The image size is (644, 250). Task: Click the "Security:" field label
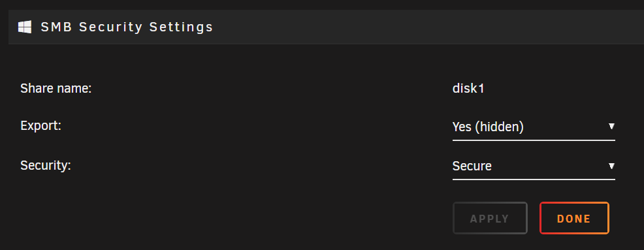[46, 165]
